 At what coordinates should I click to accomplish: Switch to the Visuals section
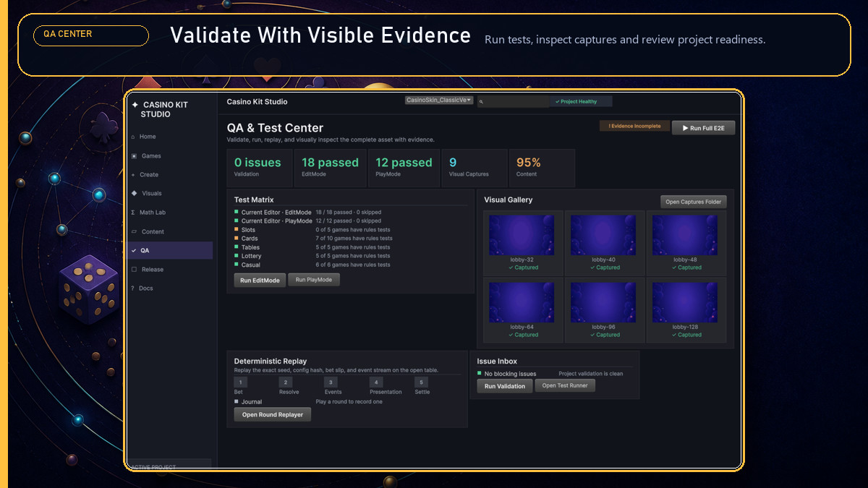[171, 194]
